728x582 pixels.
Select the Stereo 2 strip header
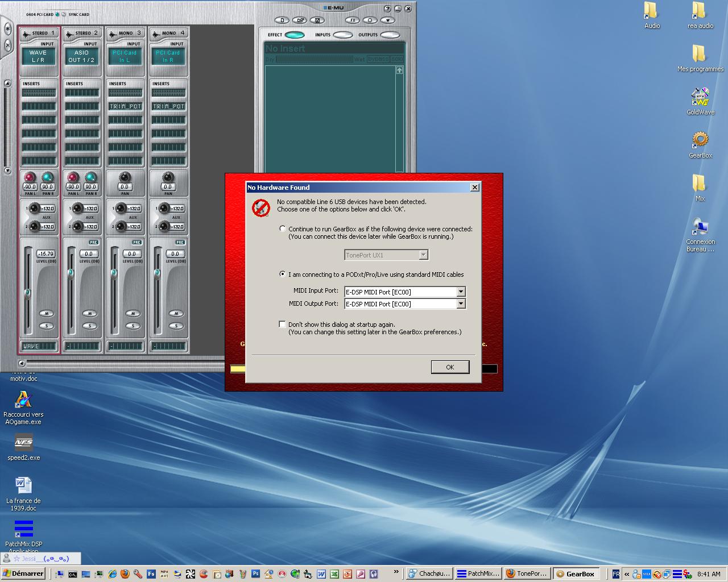point(82,33)
